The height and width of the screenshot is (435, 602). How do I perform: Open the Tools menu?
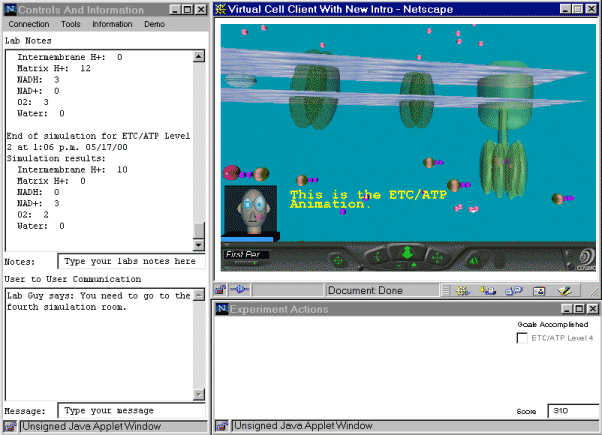[x=71, y=23]
